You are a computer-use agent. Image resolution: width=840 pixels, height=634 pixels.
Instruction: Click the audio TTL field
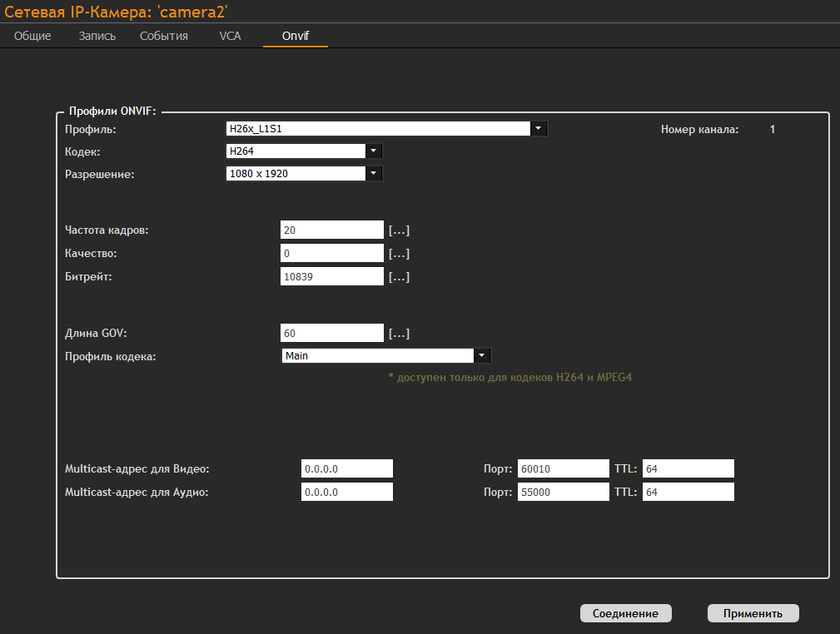point(688,492)
